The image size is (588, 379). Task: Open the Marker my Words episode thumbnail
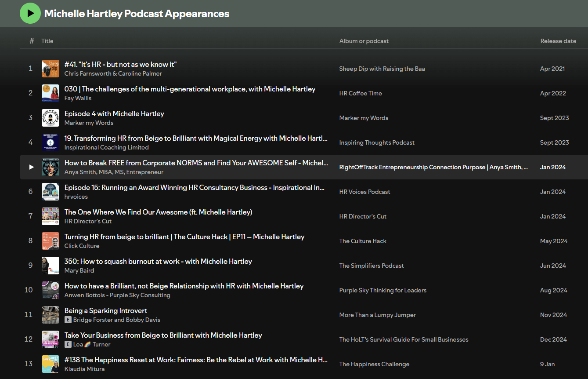click(x=51, y=118)
